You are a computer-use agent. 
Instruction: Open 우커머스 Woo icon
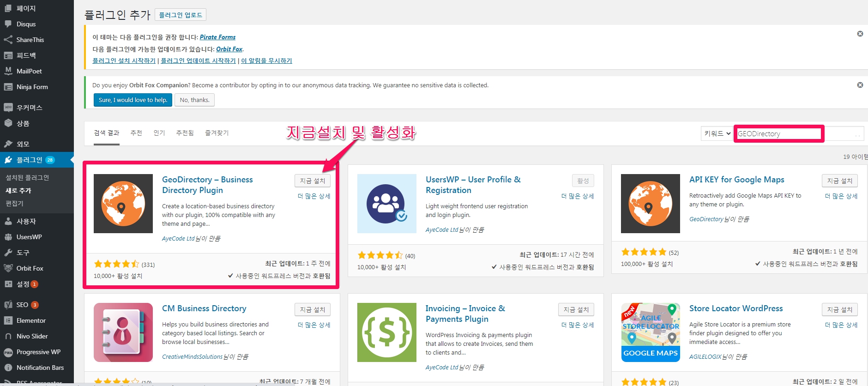click(x=8, y=108)
